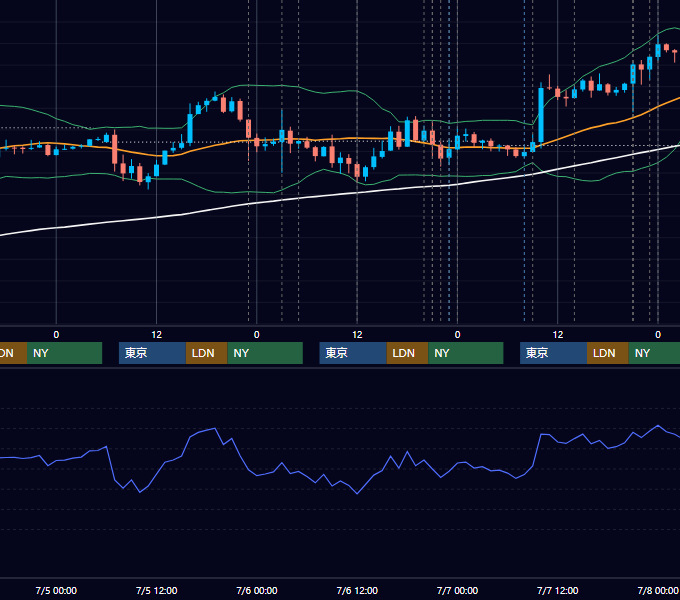Click hour label 12 aligned with 7/5 12:00
680x600 pixels.
pyautogui.click(x=157, y=335)
